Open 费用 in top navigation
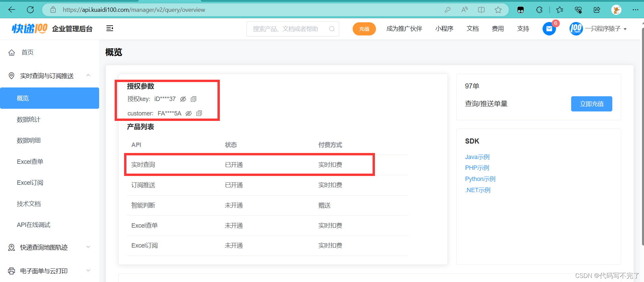This screenshot has width=644, height=282. click(498, 29)
